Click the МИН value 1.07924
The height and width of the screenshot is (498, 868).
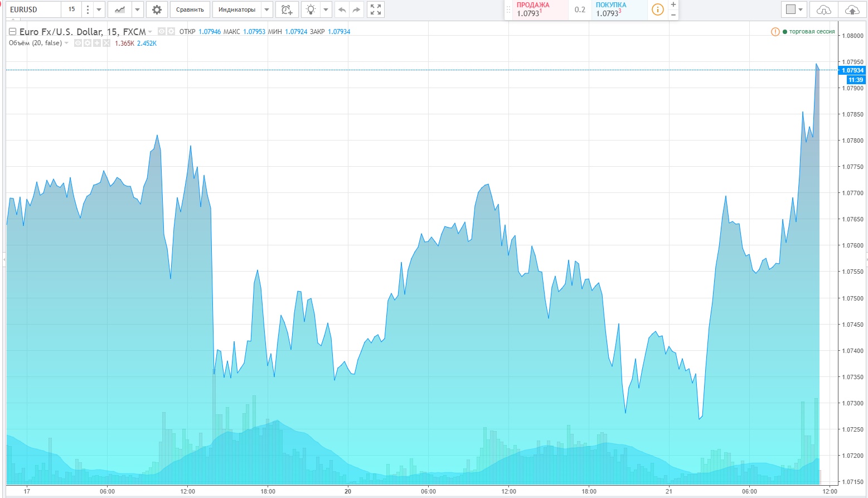(296, 32)
